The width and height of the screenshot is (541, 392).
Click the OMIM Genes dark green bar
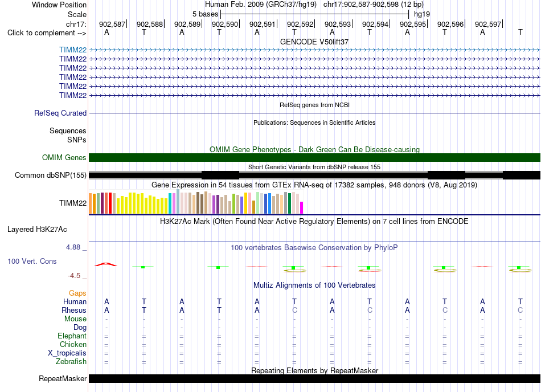314,157
